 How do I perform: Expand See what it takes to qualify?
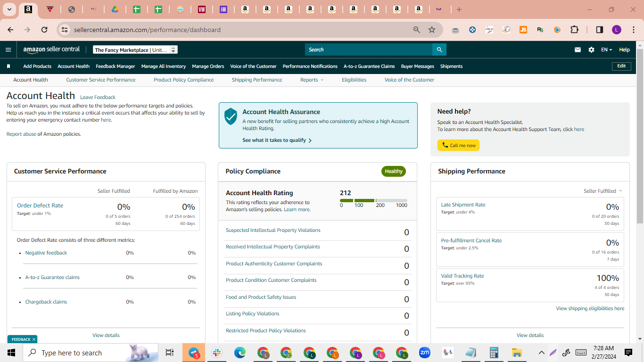[277, 140]
